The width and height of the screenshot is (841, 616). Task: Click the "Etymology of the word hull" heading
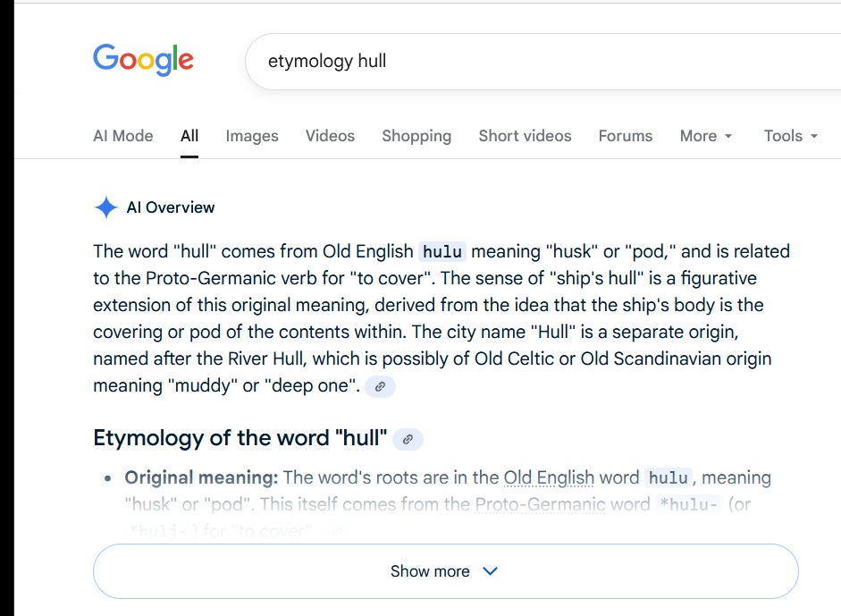pos(240,439)
